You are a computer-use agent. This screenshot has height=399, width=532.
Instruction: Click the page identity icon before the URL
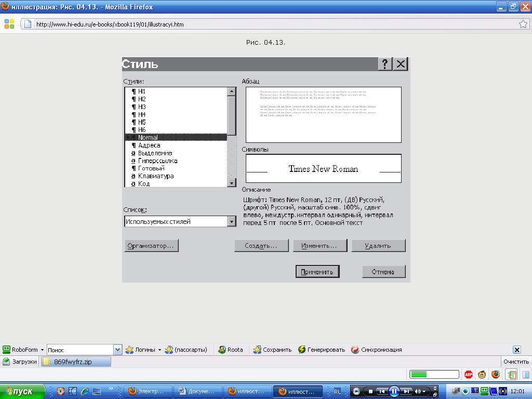pyautogui.click(x=28, y=24)
